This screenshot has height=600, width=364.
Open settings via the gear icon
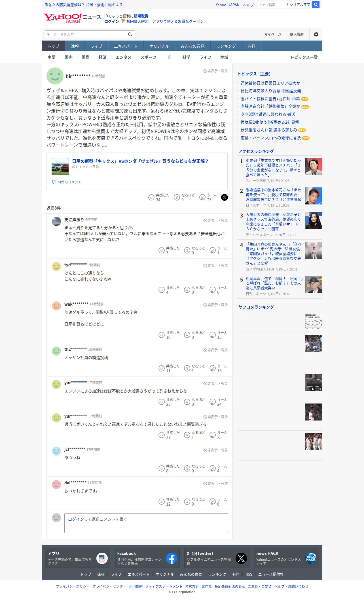316,34
